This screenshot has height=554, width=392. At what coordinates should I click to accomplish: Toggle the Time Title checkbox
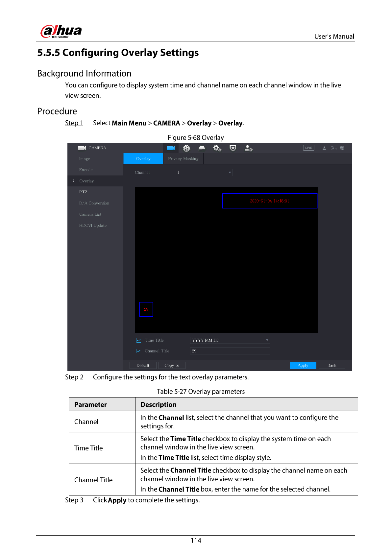coord(139,340)
